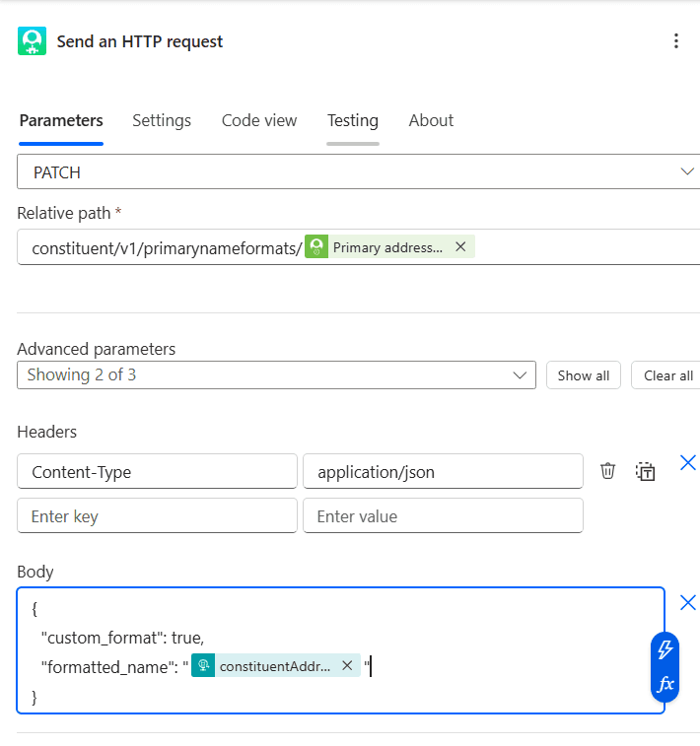700x746 pixels.
Task: Edit the application/json header value field
Action: click(x=443, y=471)
